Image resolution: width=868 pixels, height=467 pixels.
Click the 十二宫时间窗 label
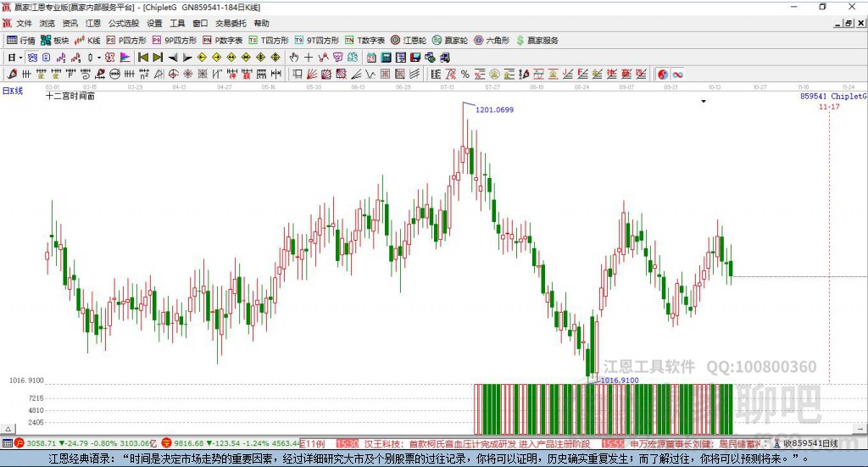(70, 97)
